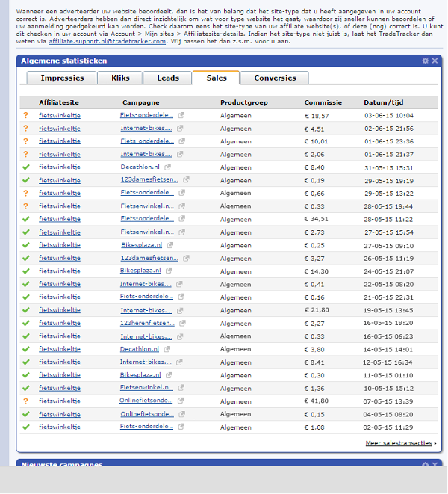Open fietswinkeltje link in the € 34,51 row

coord(60,219)
